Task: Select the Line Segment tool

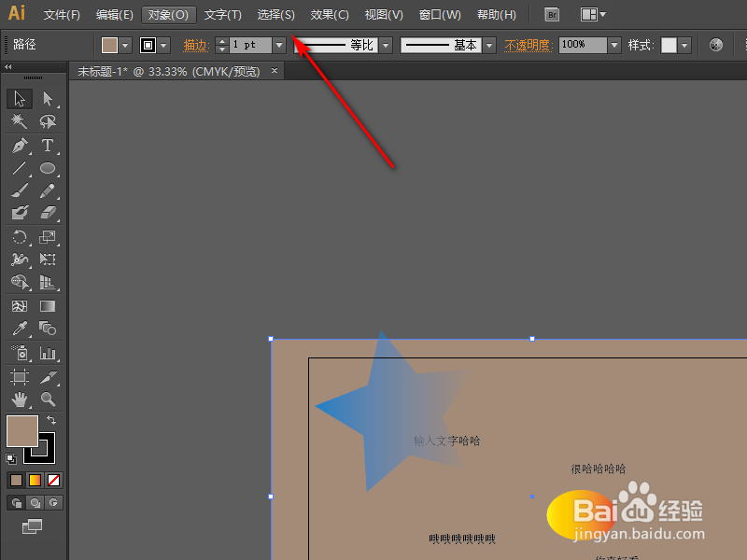Action: point(20,168)
